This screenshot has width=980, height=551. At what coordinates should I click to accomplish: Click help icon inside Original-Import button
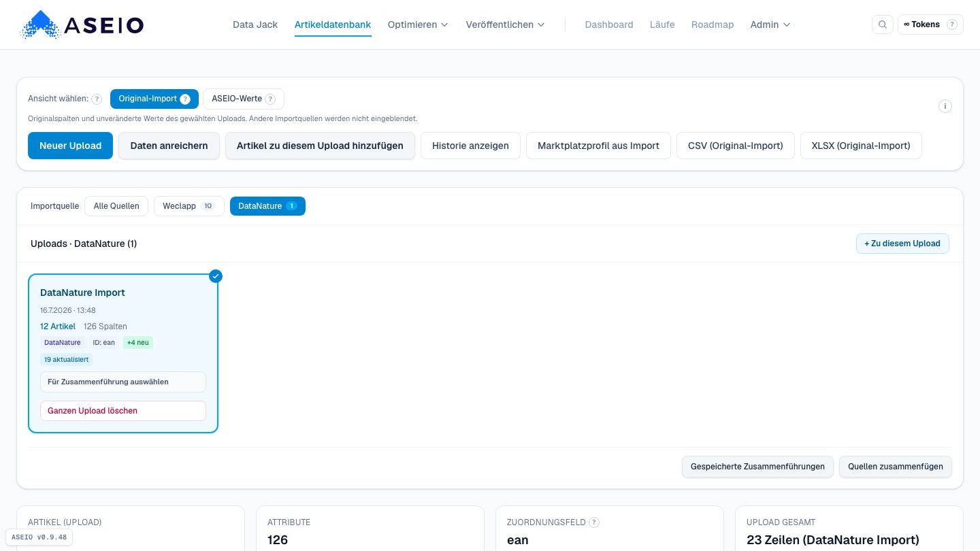[185, 99]
